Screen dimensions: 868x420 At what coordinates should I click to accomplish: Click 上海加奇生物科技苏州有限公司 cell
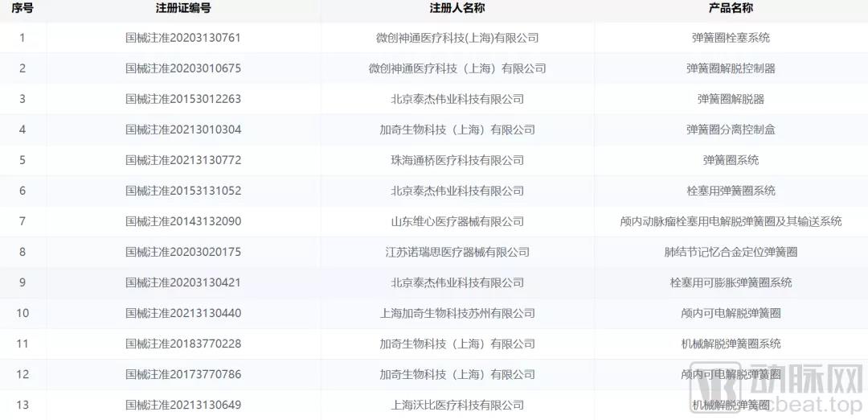tap(457, 313)
